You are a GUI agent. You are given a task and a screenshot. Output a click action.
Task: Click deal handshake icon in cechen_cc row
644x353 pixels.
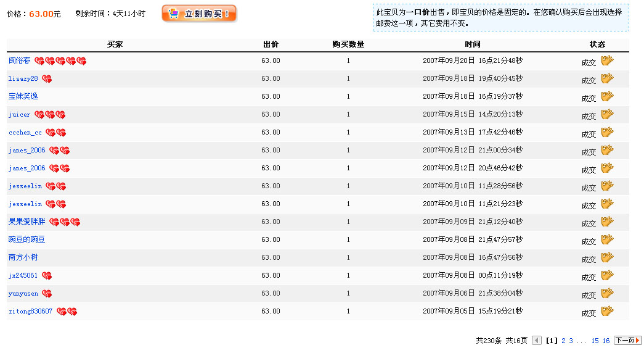tap(608, 132)
